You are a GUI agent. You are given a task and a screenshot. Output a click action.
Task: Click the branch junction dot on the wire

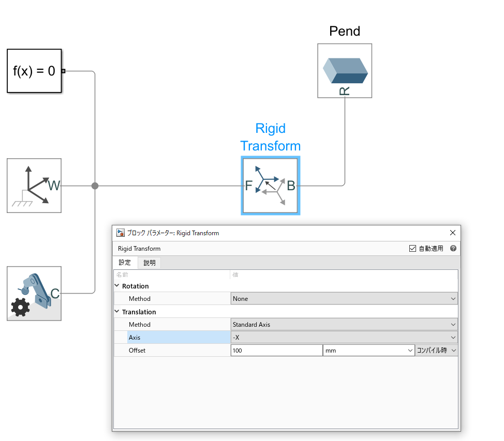tap(95, 186)
